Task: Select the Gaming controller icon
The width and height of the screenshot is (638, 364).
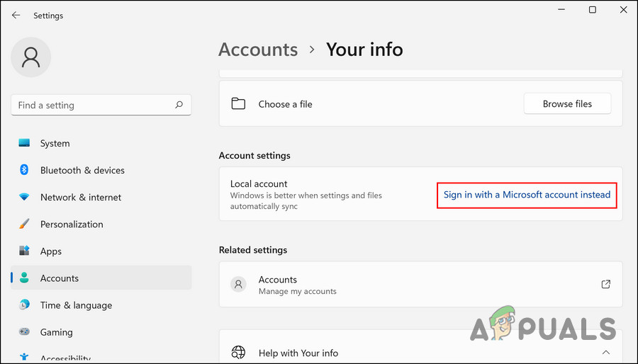Action: [24, 332]
